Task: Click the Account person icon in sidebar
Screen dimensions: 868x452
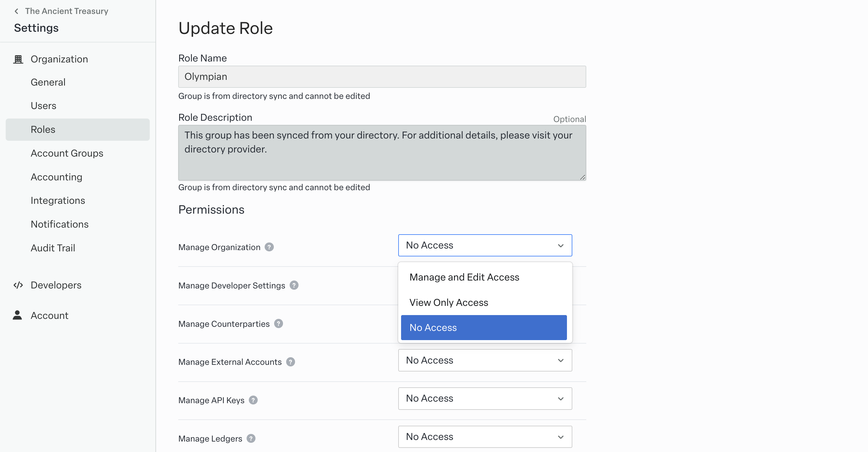Action: [x=17, y=315]
